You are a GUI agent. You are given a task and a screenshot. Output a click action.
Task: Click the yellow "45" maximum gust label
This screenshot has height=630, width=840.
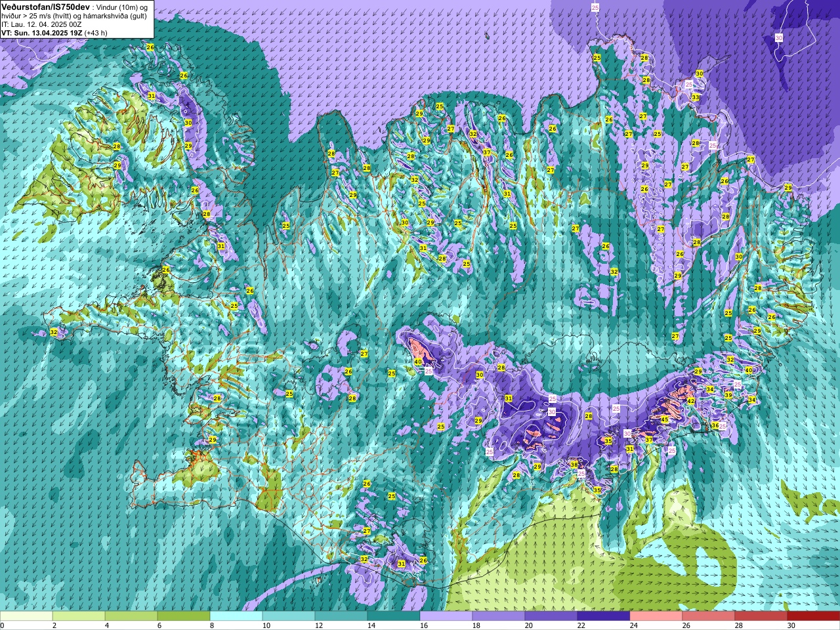pyautogui.click(x=664, y=420)
